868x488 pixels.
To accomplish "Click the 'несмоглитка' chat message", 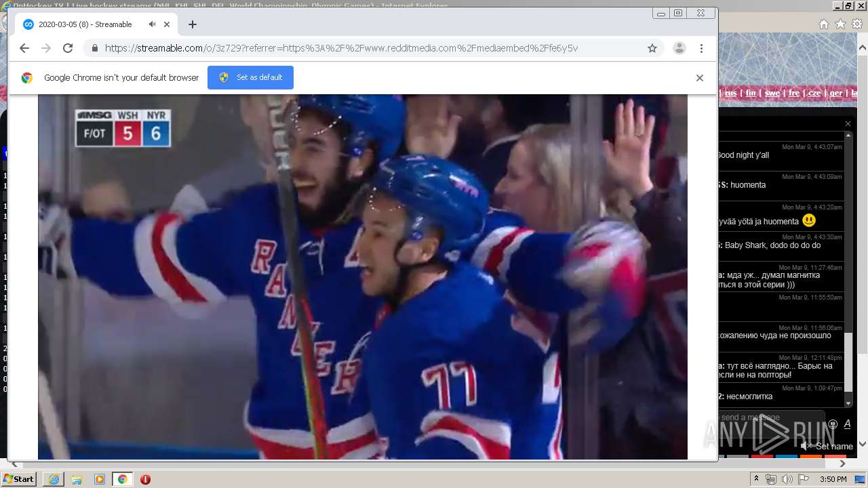I will point(749,396).
